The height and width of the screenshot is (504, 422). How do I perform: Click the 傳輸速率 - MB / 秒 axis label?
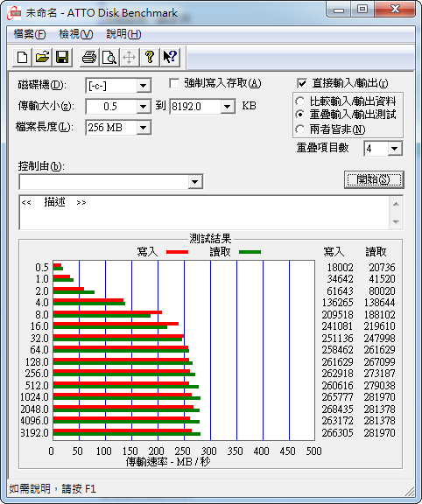(x=168, y=462)
